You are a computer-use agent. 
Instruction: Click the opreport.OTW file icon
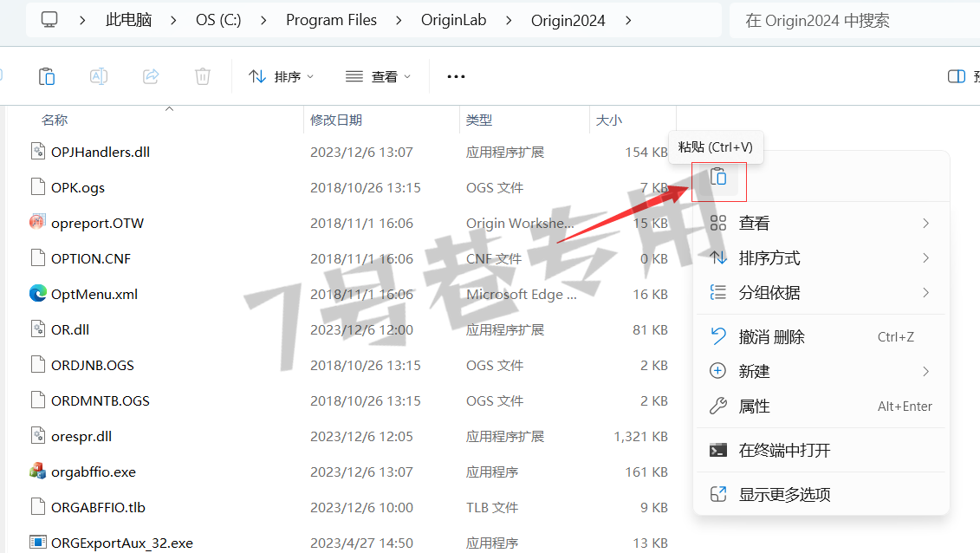[x=37, y=222]
